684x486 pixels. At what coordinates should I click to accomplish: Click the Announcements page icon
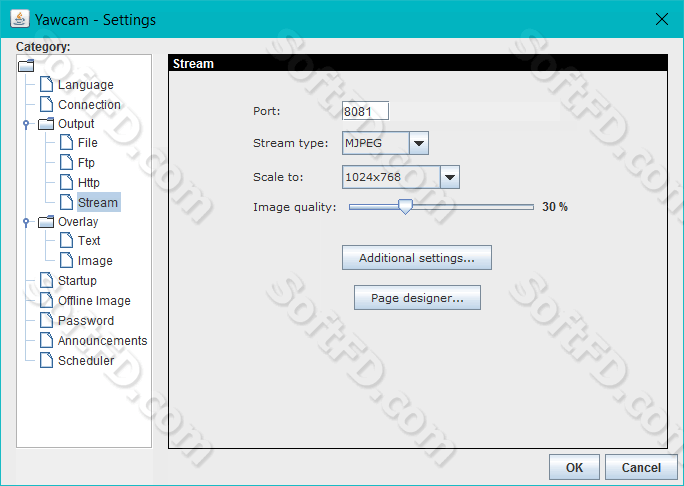46,340
